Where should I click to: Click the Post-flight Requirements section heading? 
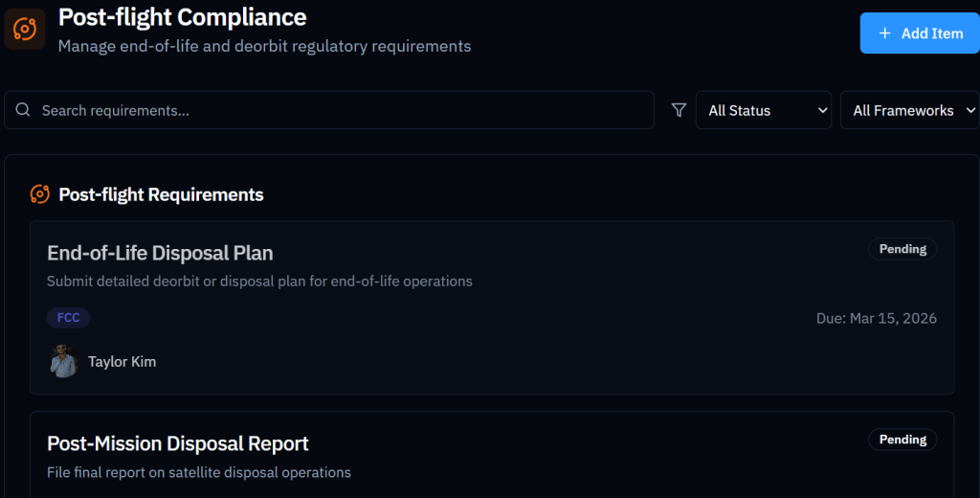tap(161, 194)
